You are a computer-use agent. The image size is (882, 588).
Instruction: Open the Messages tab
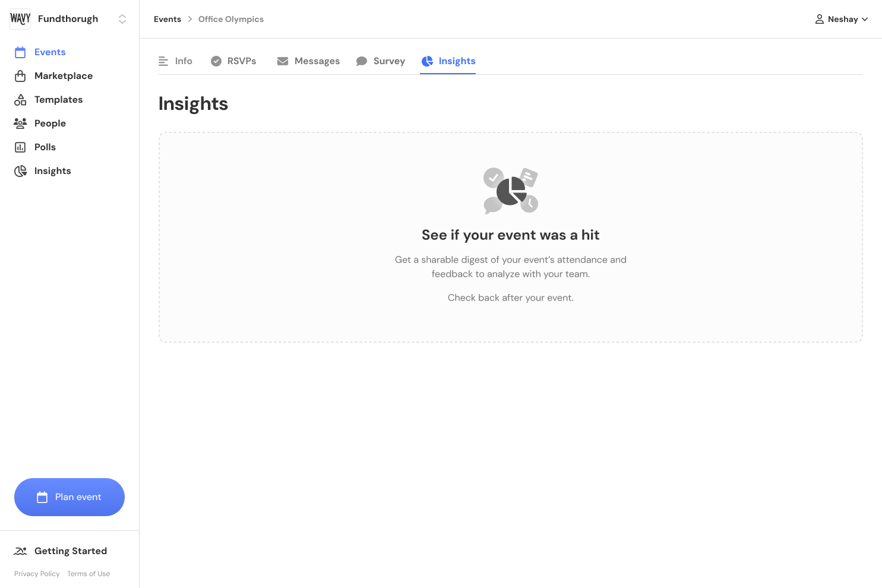coord(308,61)
